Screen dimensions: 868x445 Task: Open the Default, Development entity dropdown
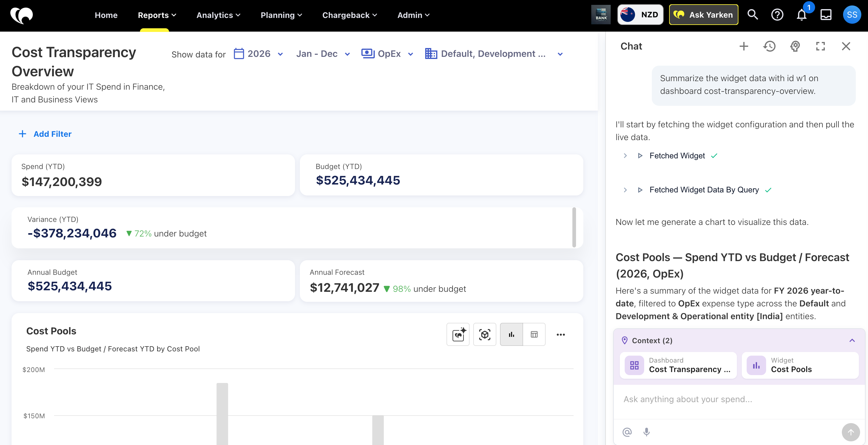pos(494,54)
